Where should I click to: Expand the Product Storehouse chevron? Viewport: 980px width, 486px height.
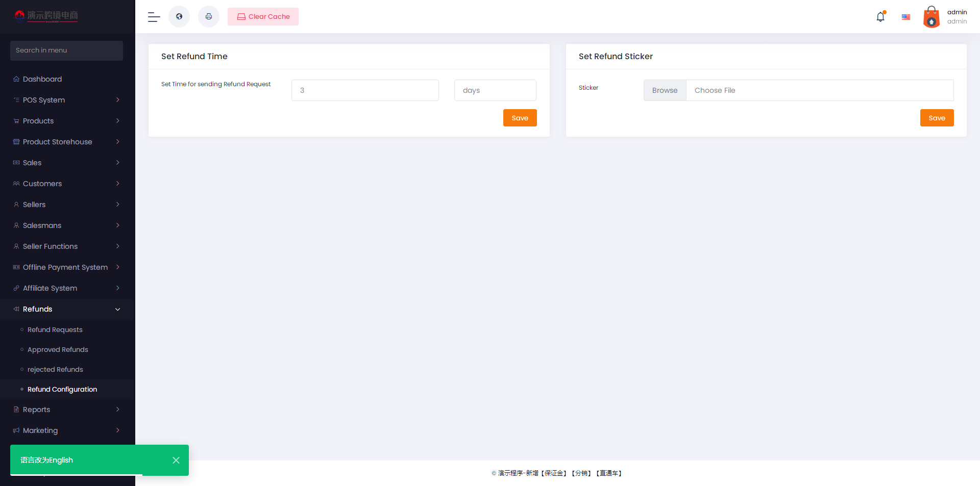[x=118, y=142]
